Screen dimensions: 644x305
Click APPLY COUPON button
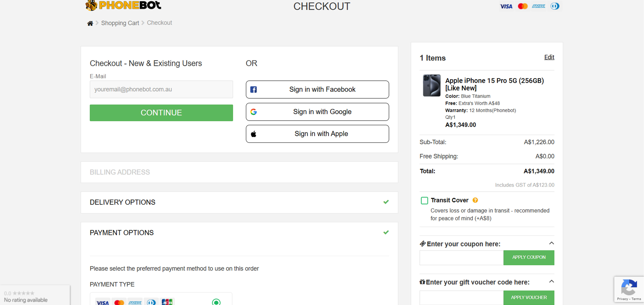528,257
